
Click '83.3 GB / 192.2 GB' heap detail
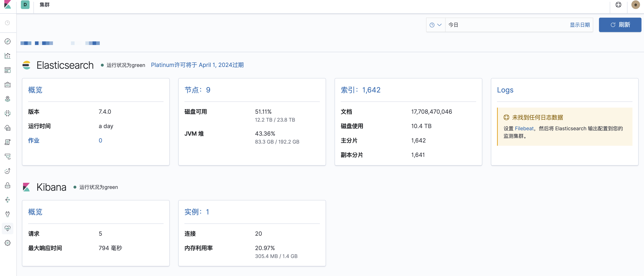(277, 142)
